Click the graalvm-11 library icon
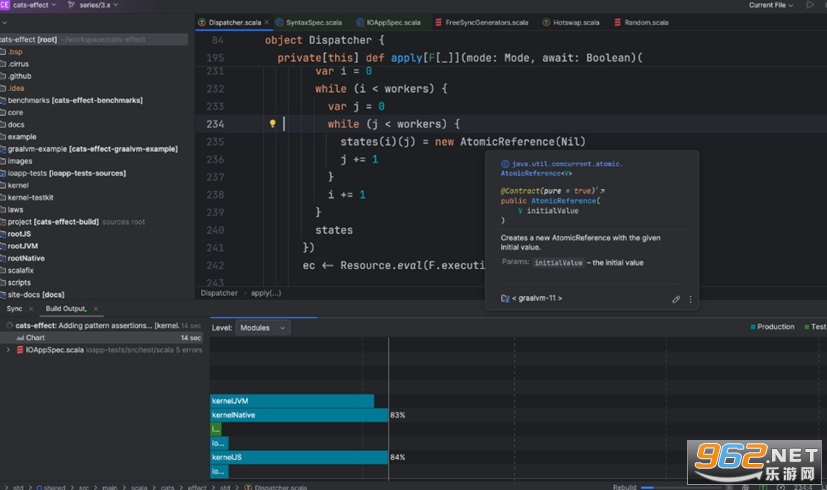 coord(505,298)
